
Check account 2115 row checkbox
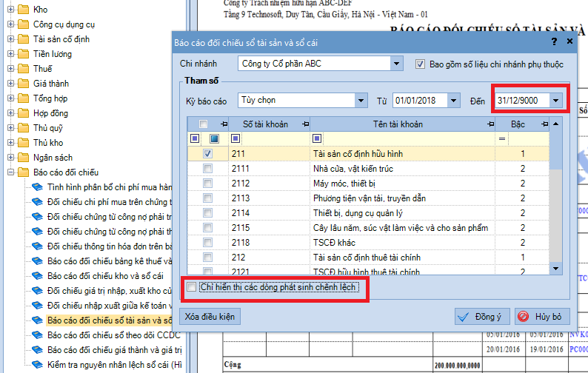pyautogui.click(x=208, y=228)
